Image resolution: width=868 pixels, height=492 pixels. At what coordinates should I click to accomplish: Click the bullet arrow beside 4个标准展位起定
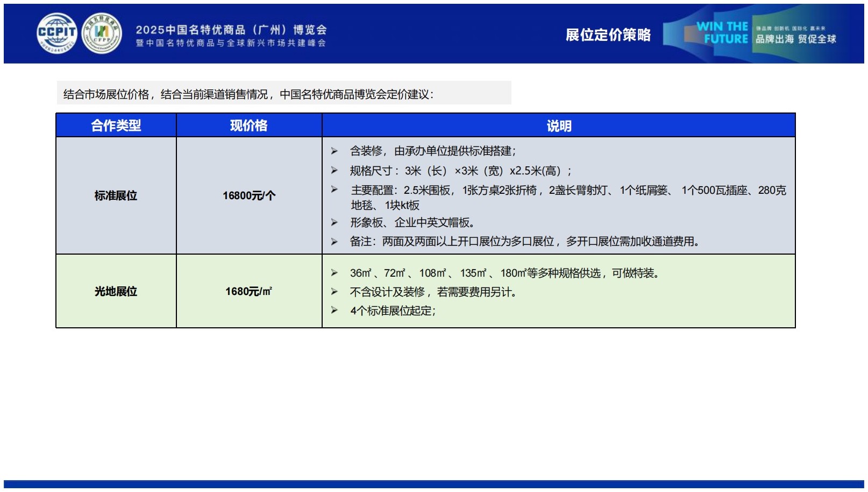tap(334, 311)
